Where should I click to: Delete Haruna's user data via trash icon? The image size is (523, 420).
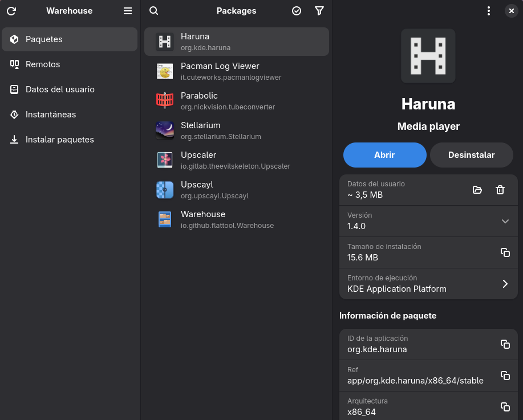[500, 190]
